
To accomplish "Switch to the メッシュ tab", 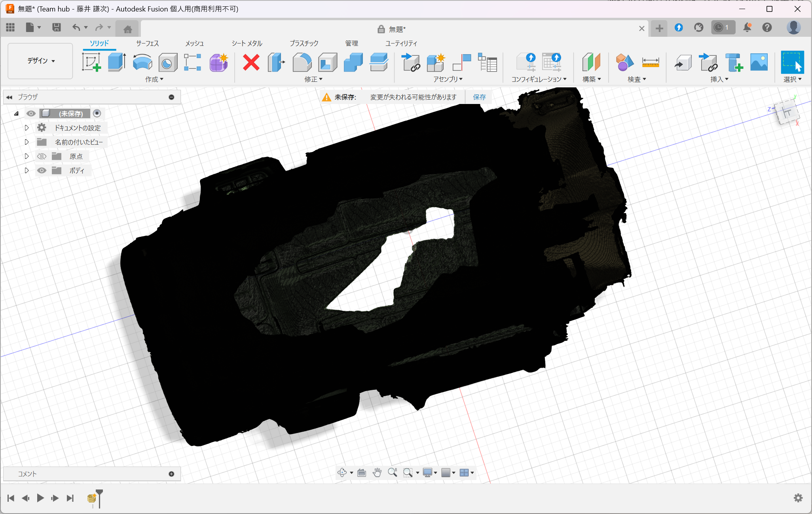I will point(194,43).
